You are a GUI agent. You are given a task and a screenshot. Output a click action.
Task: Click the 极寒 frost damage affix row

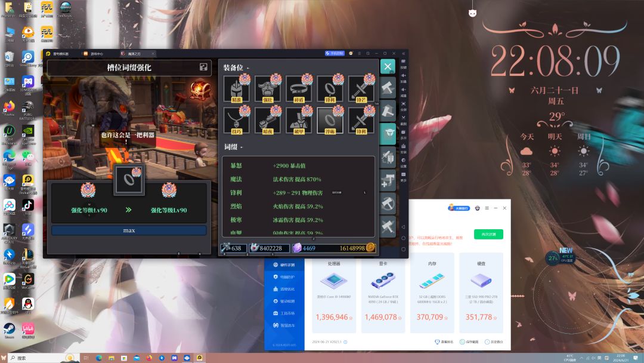tap(298, 220)
